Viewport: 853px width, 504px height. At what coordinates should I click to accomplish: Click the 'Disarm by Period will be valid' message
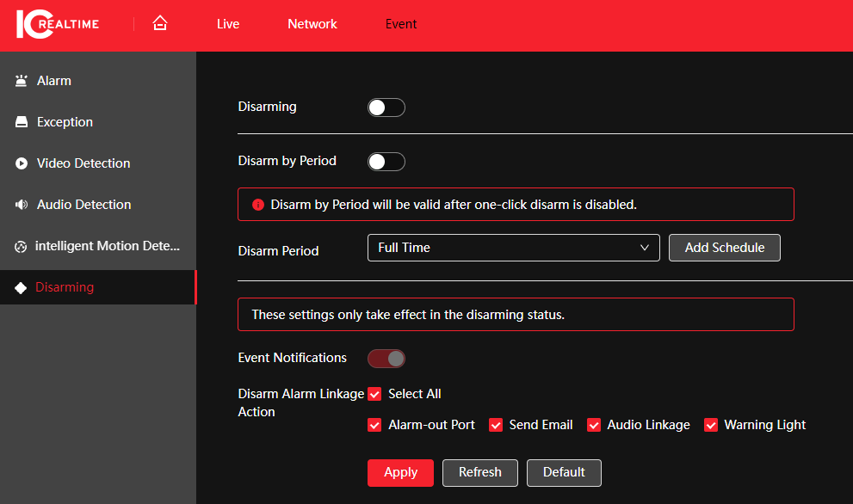click(x=454, y=205)
